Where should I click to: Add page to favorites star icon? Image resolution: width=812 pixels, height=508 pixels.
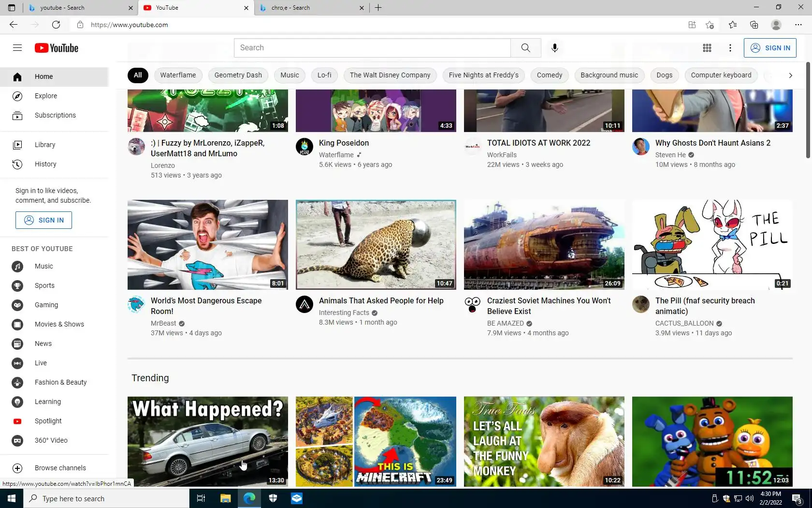point(710,25)
